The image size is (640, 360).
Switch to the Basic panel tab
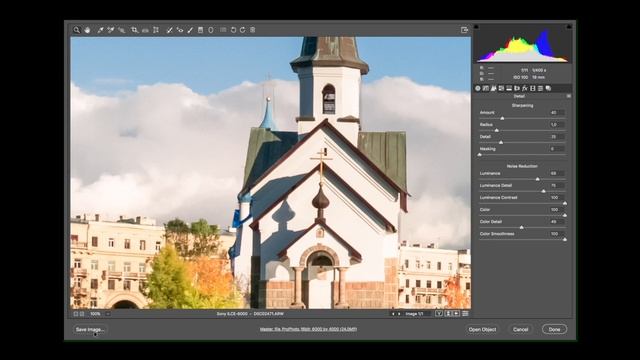tap(478, 88)
